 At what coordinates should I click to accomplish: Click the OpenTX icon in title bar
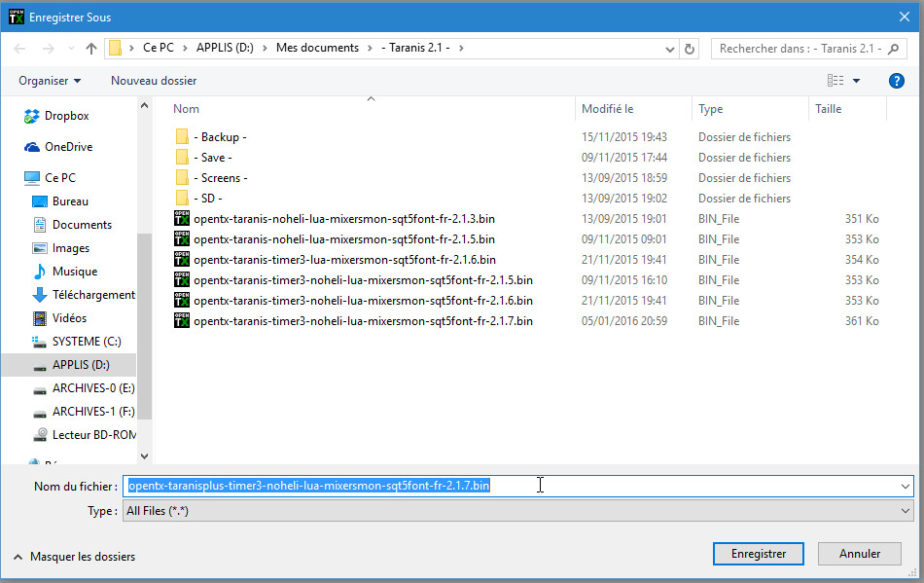pos(17,18)
